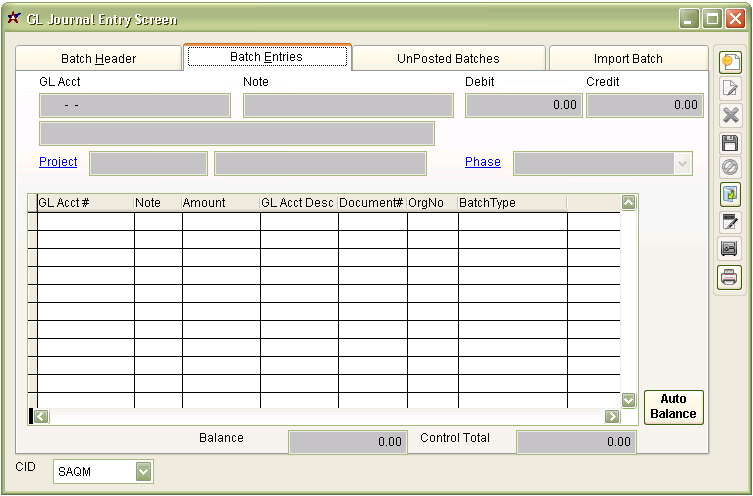Click the Print icon

point(730,276)
